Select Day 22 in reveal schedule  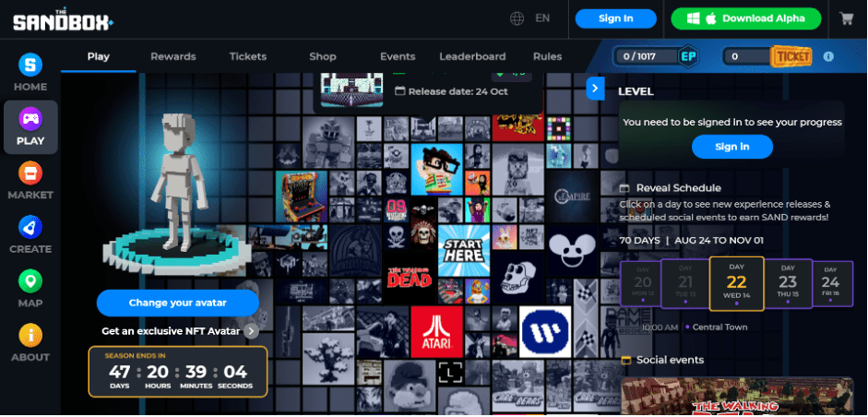(x=736, y=283)
